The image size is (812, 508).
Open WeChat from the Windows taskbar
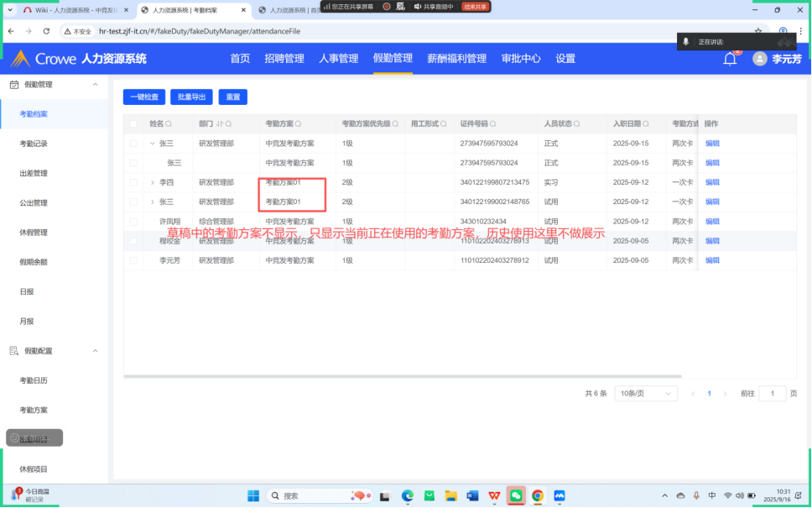click(516, 495)
